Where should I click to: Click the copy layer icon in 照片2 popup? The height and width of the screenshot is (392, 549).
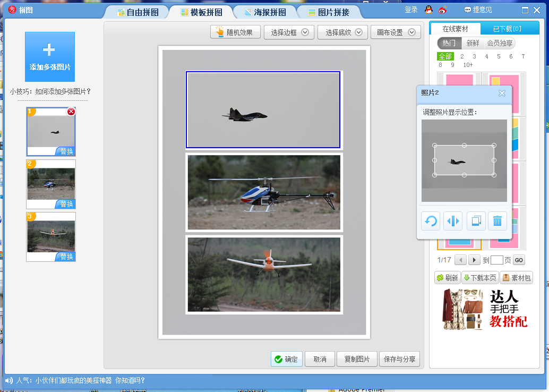coord(476,221)
